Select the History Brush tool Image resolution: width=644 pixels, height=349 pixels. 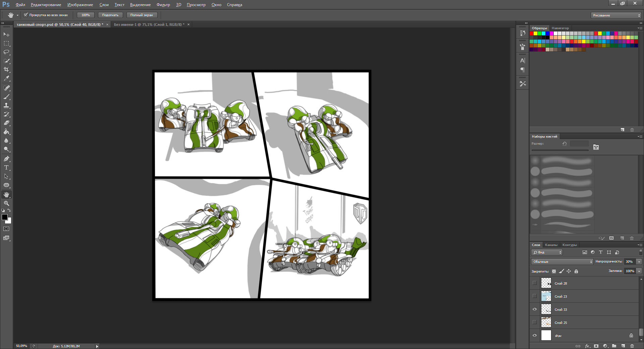click(x=6, y=114)
